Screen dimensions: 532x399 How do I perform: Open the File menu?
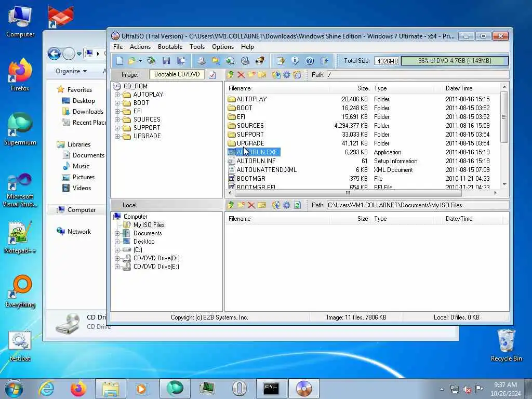coord(118,47)
